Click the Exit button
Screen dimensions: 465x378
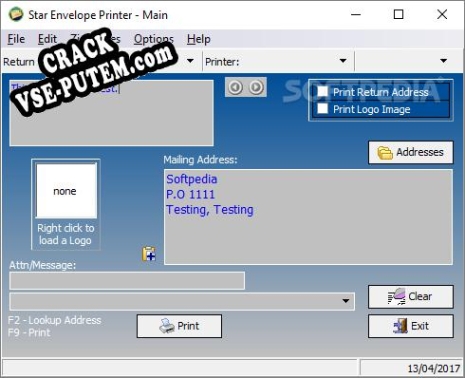(411, 326)
